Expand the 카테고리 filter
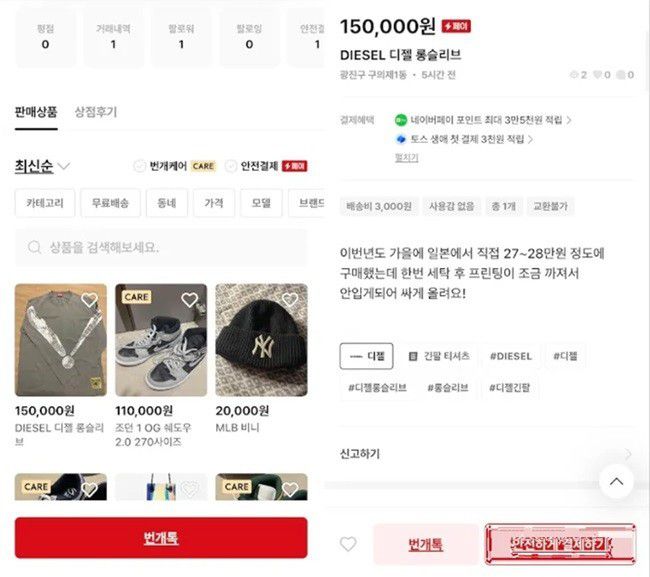Image resolution: width=650 pixels, height=577 pixels. tap(45, 203)
